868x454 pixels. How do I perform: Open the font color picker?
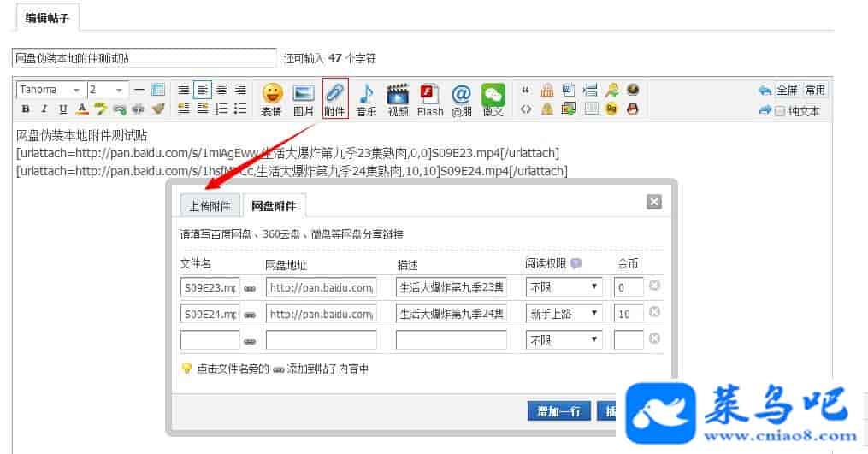82,109
